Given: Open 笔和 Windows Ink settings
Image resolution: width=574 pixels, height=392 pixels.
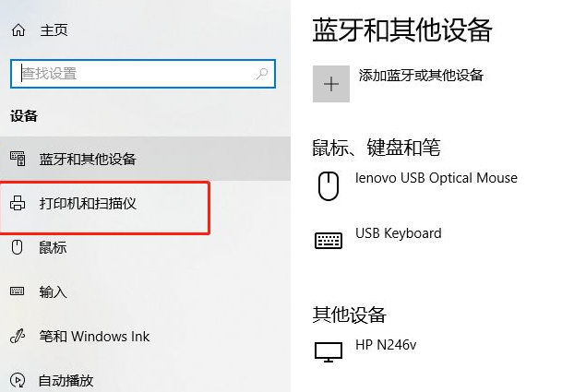Looking at the screenshot, I should tap(94, 336).
